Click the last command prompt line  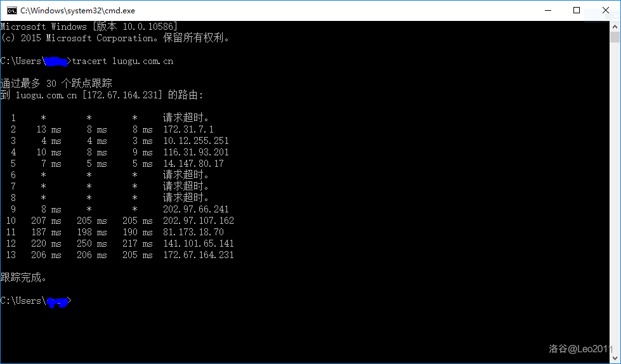pos(36,301)
